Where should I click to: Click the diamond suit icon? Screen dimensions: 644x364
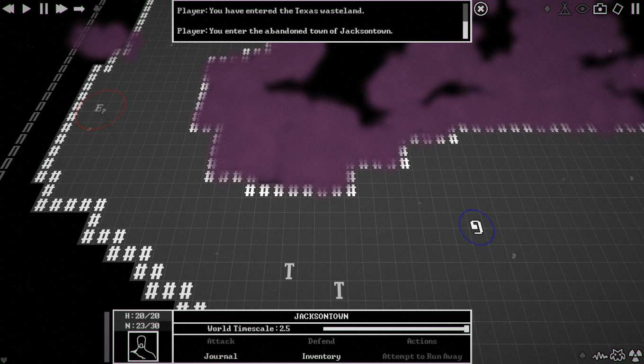coord(547,9)
